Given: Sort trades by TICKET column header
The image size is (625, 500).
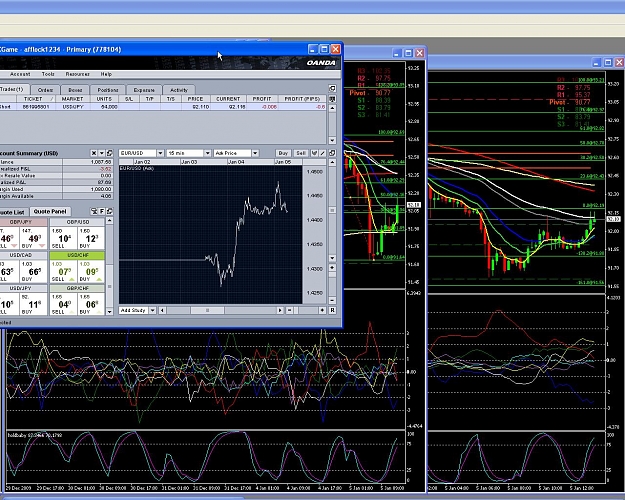Looking at the screenshot, I should coord(35,99).
